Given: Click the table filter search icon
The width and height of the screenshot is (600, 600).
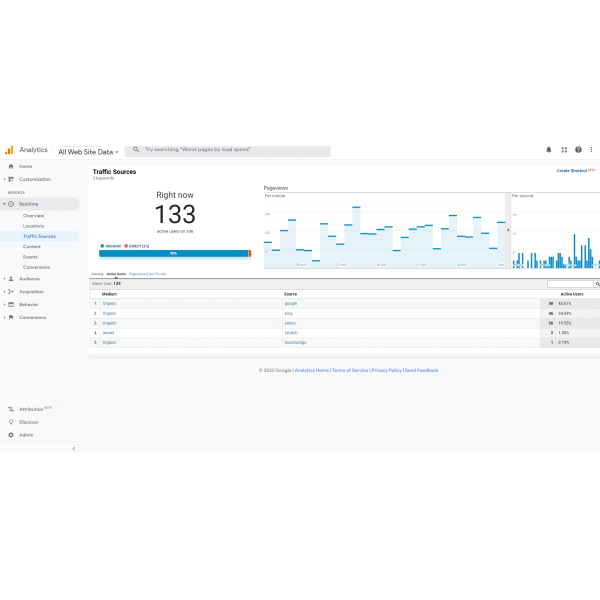Looking at the screenshot, I should click(597, 284).
